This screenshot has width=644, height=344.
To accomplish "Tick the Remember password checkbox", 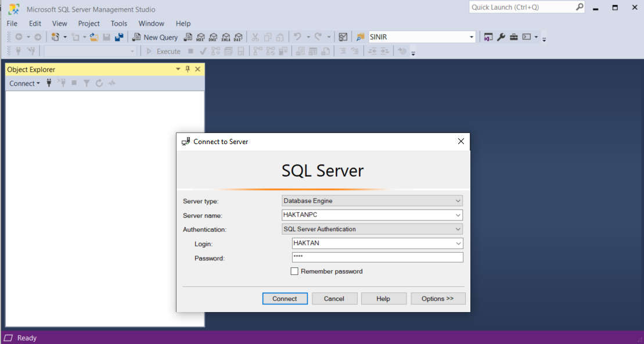I will point(294,271).
